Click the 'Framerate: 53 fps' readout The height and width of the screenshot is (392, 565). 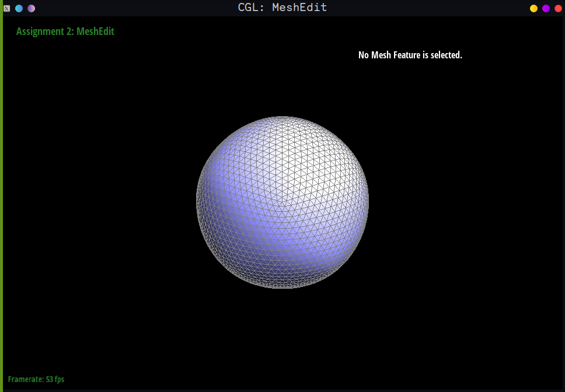click(36, 379)
